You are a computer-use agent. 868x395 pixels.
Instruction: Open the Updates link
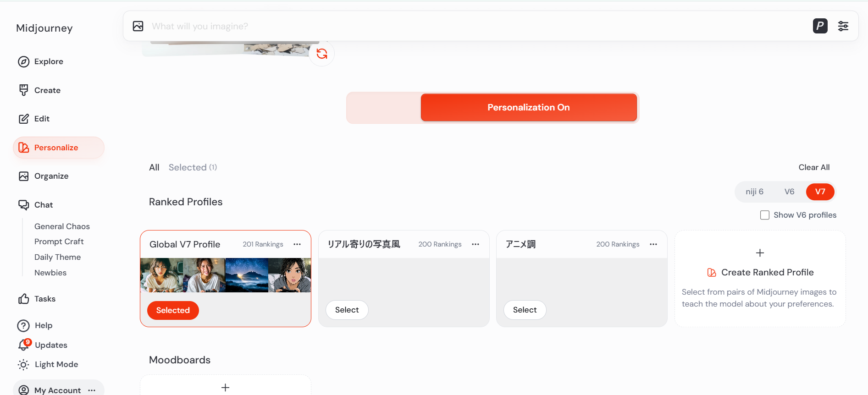[51, 345]
